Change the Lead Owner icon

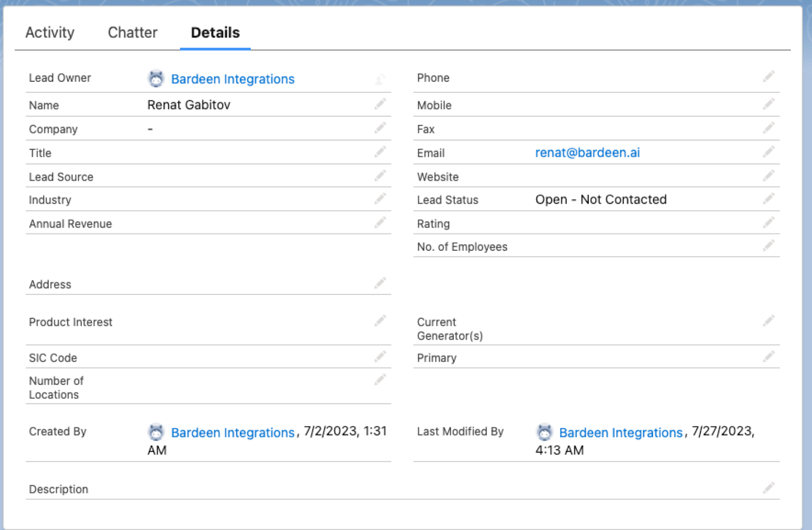(x=380, y=79)
